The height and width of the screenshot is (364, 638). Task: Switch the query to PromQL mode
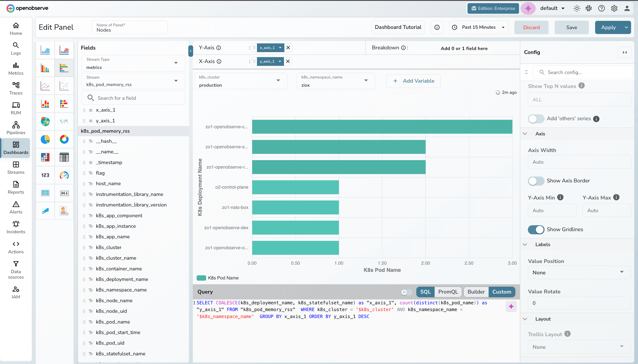[448, 292]
